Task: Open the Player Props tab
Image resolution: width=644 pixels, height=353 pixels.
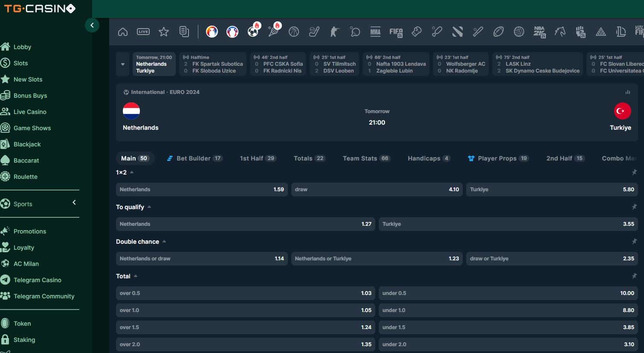Action: (498, 158)
